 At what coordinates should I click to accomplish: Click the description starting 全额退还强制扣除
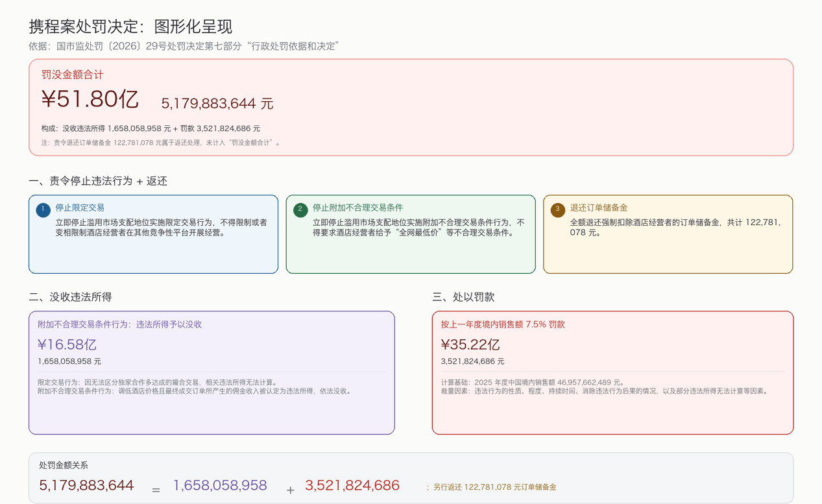tap(675, 228)
